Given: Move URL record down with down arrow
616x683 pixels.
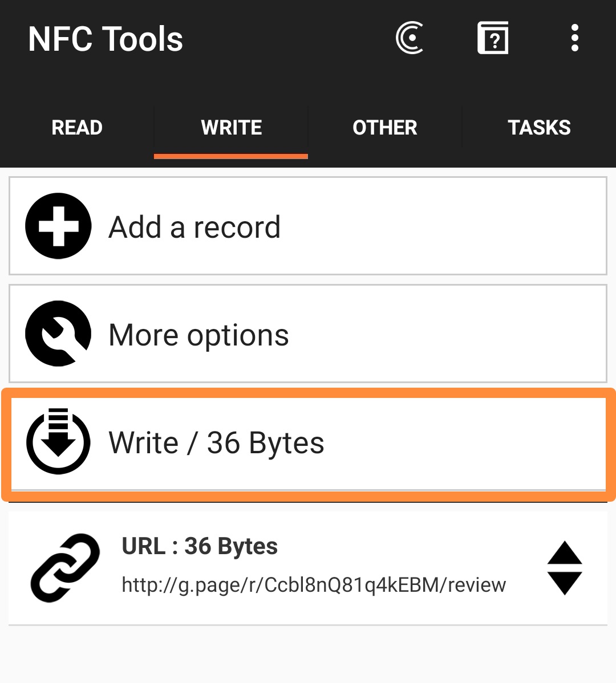Looking at the screenshot, I should (x=565, y=584).
